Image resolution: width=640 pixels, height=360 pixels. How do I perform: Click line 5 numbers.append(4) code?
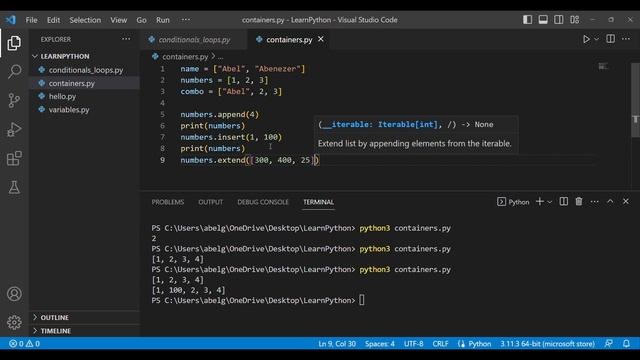pos(220,114)
